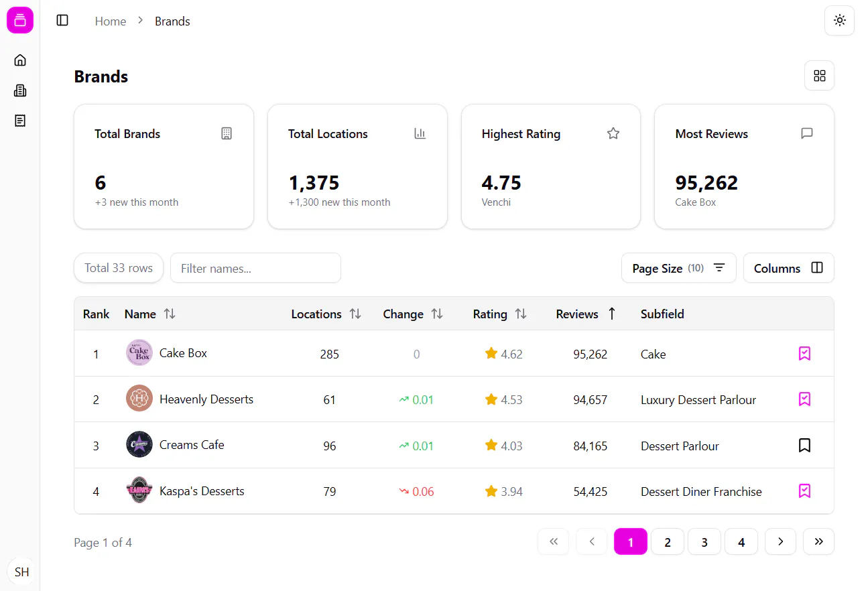This screenshot has height=591, width=868.
Task: Click the Heavenly Desserts brand name
Action: [206, 399]
